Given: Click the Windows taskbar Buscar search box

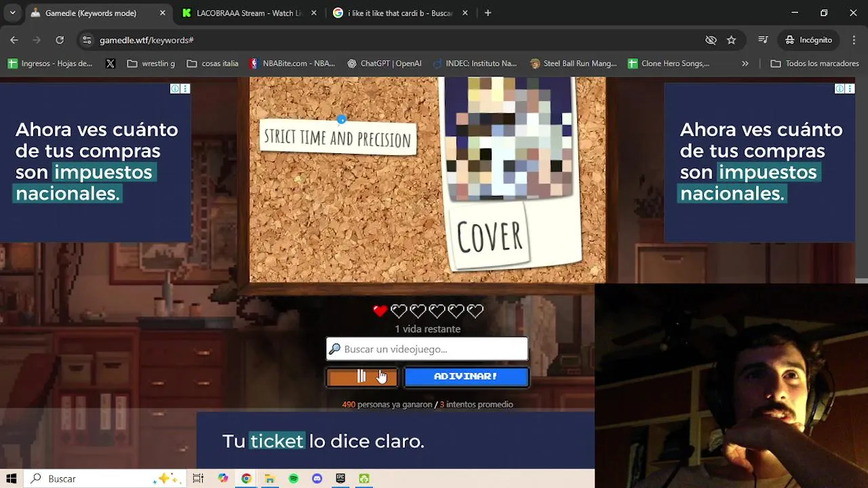Looking at the screenshot, I should pyautogui.click(x=105, y=479).
